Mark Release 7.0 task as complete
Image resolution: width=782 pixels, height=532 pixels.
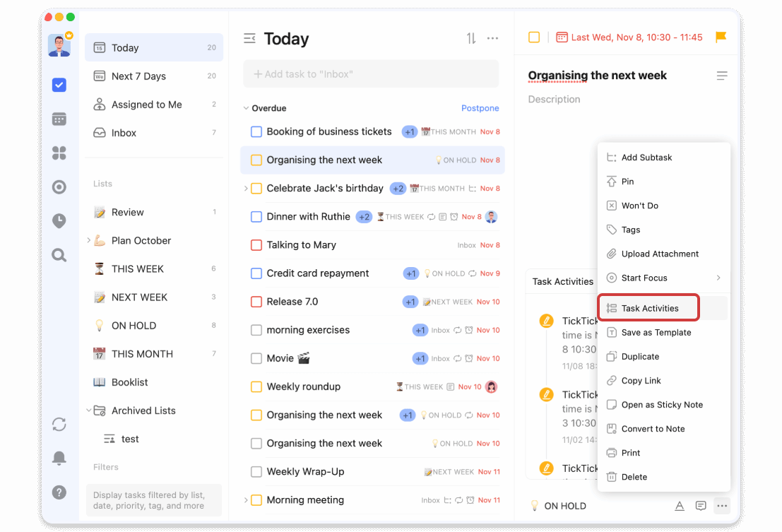click(256, 302)
